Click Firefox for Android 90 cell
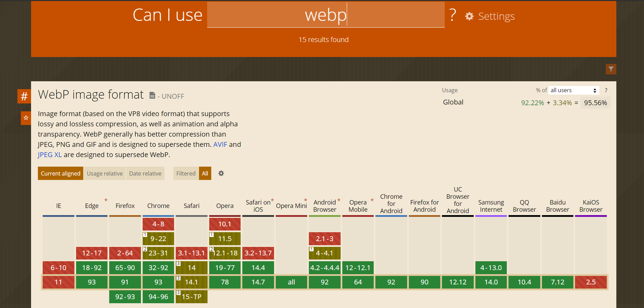Image resolution: width=644 pixels, height=308 pixels. tap(425, 282)
